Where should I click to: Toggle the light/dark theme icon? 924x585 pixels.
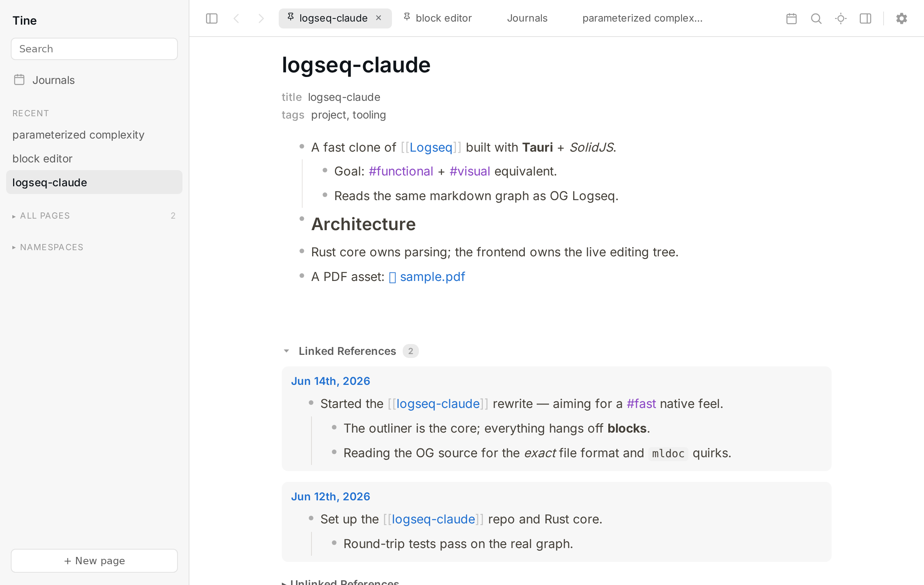coord(841,18)
